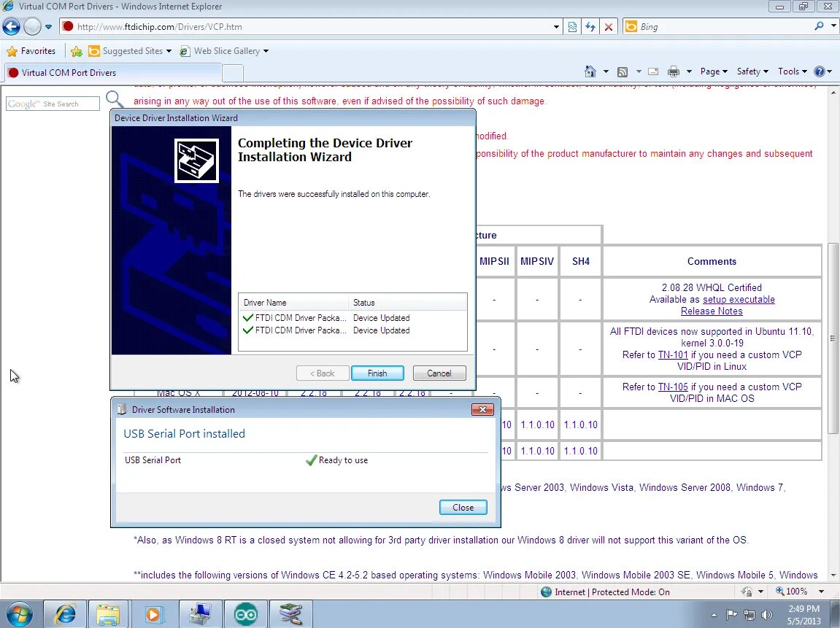Click Cancel in Device Driver Installation Wizard

tap(439, 373)
